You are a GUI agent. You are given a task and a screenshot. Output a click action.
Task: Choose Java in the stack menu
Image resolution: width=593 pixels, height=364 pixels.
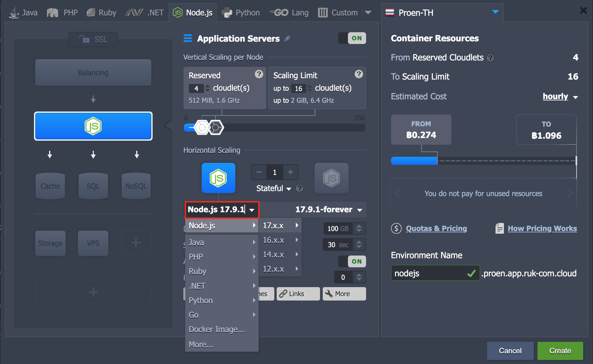pos(222,242)
